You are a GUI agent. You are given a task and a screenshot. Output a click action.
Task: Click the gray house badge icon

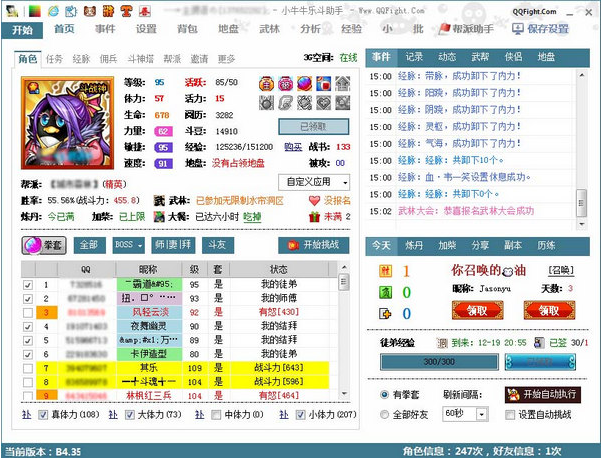click(x=342, y=83)
